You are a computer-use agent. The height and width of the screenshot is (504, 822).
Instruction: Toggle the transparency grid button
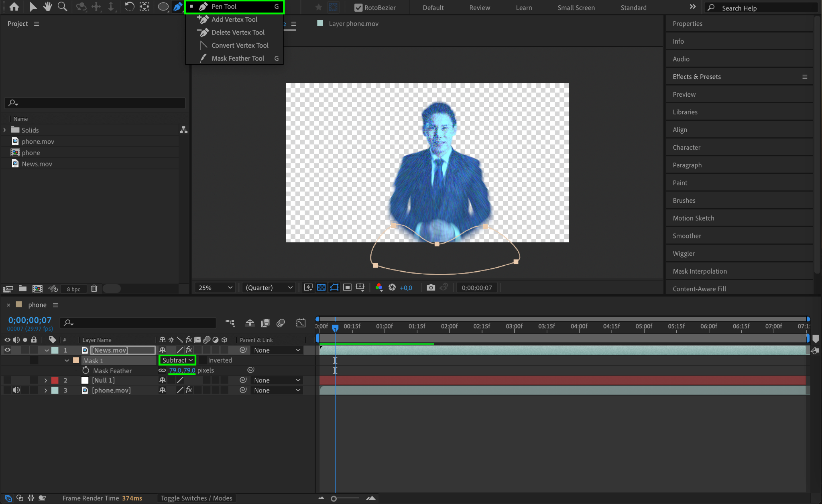321,287
